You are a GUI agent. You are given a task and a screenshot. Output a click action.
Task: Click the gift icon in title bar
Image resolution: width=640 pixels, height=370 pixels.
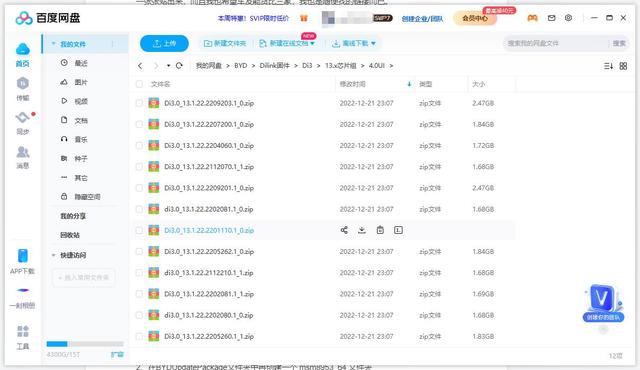tap(304, 18)
